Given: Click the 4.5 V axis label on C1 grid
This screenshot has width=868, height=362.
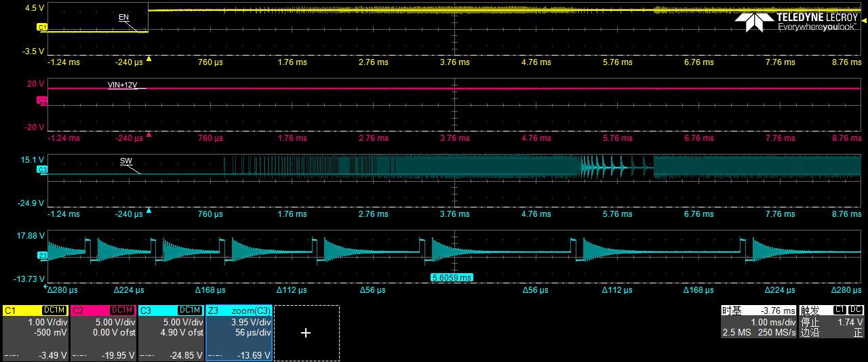Looking at the screenshot, I should click(x=35, y=8).
